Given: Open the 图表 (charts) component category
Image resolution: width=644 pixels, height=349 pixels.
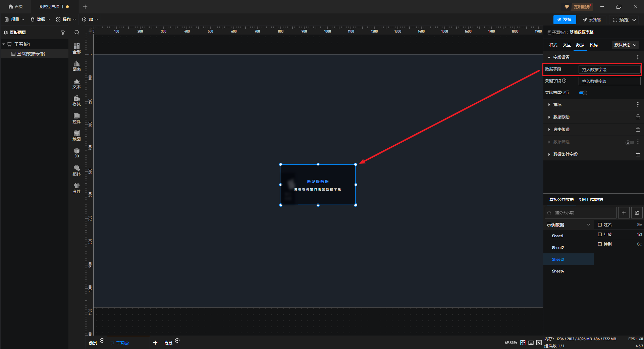Looking at the screenshot, I should point(76,65).
